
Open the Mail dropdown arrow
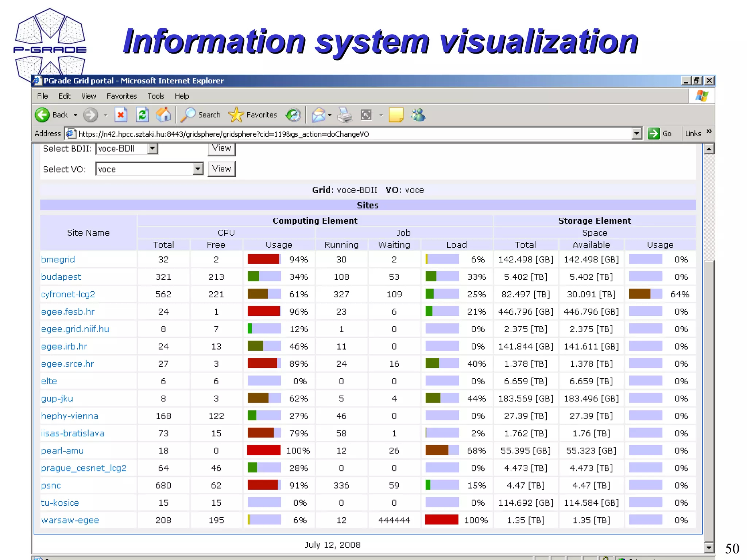330,115
